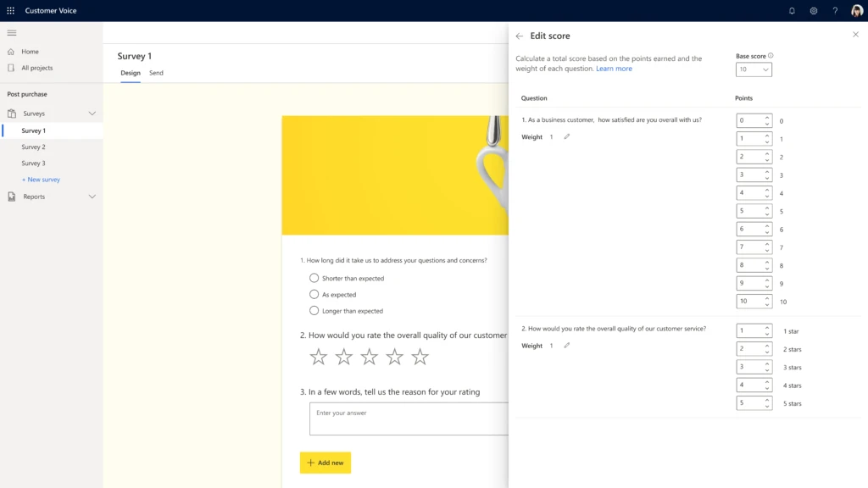Select the Design tab
The height and width of the screenshot is (488, 868).
130,73
